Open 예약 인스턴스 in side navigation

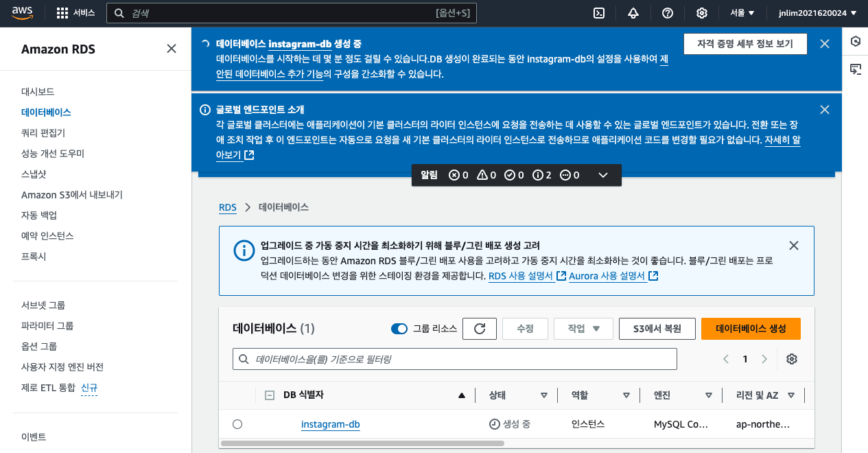pyautogui.click(x=47, y=235)
